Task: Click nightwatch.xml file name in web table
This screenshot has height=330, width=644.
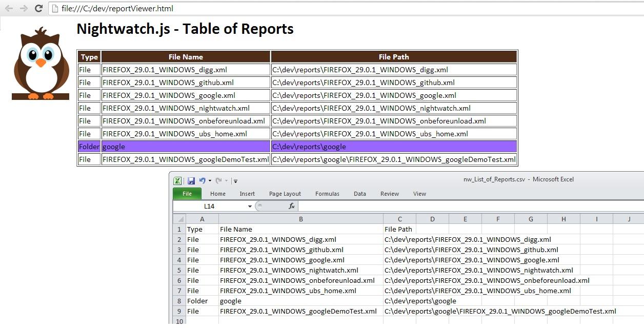Action: coord(186,108)
